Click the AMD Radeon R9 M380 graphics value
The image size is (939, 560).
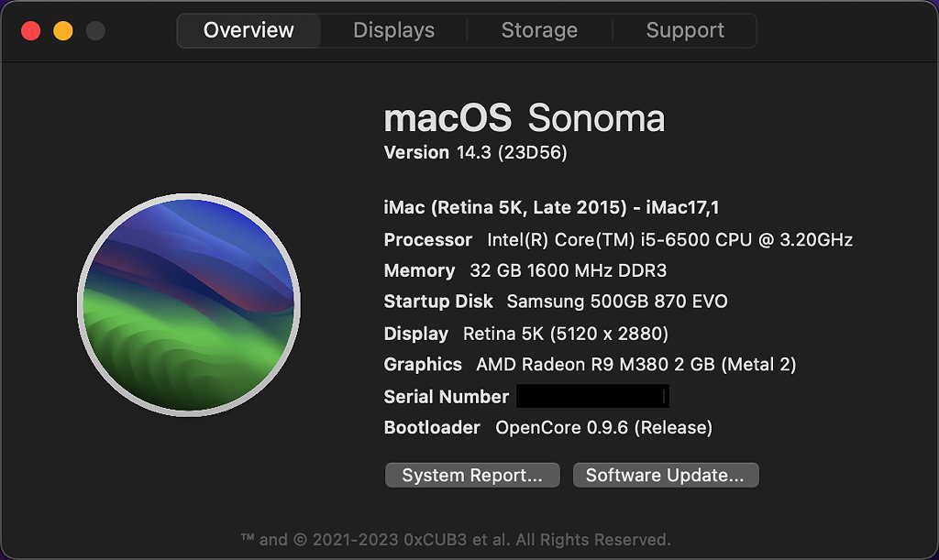click(635, 365)
